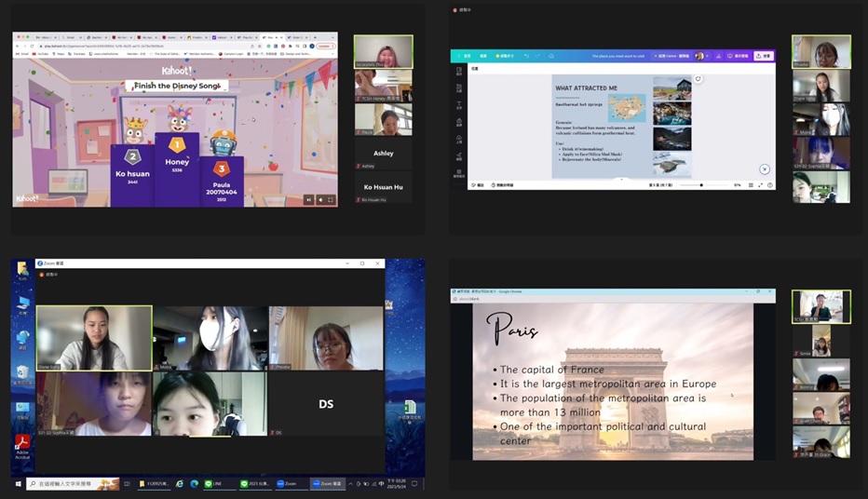Click the refresh icon beside the Iceland slide
The image size is (868, 499).
698,79
